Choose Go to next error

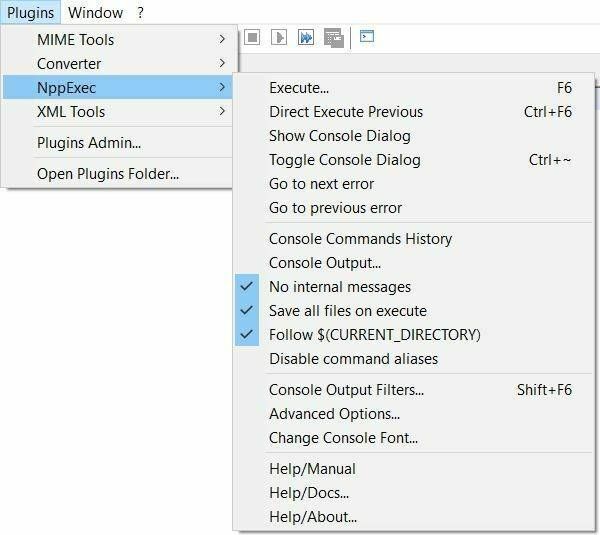[x=414, y=184]
